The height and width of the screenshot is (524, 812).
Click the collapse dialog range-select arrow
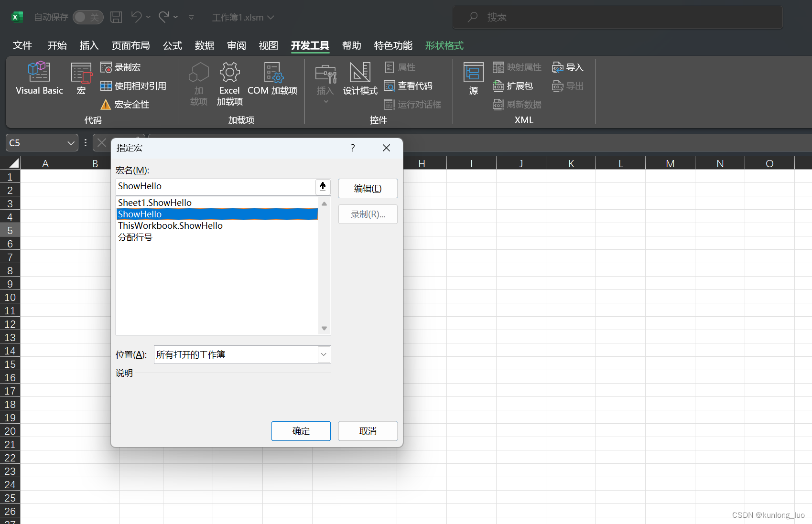point(323,187)
